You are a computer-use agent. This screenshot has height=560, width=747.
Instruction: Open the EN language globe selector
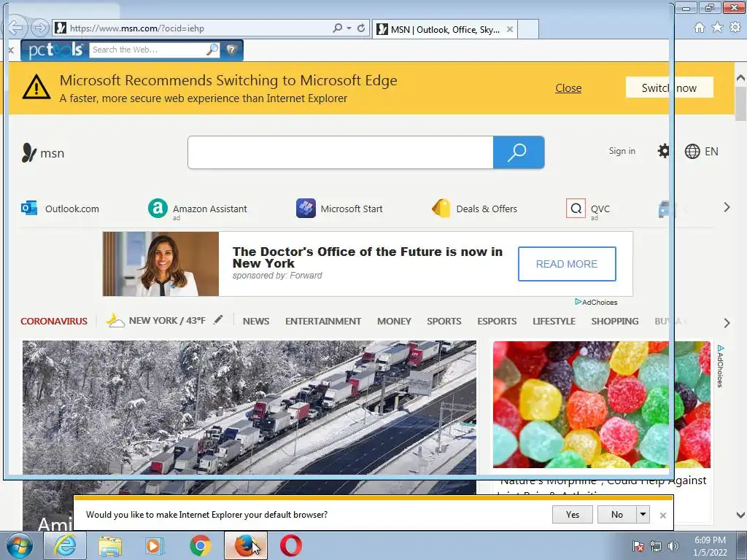701,152
